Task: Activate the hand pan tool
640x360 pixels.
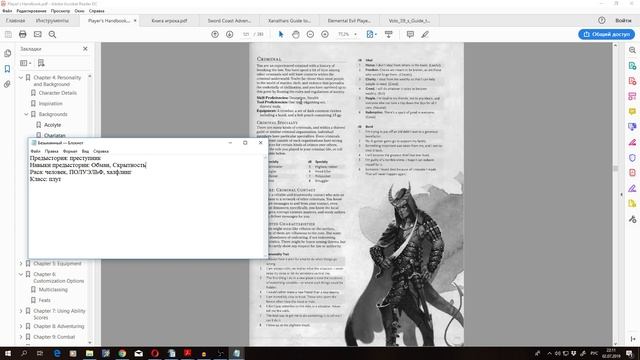Action: (x=296, y=34)
